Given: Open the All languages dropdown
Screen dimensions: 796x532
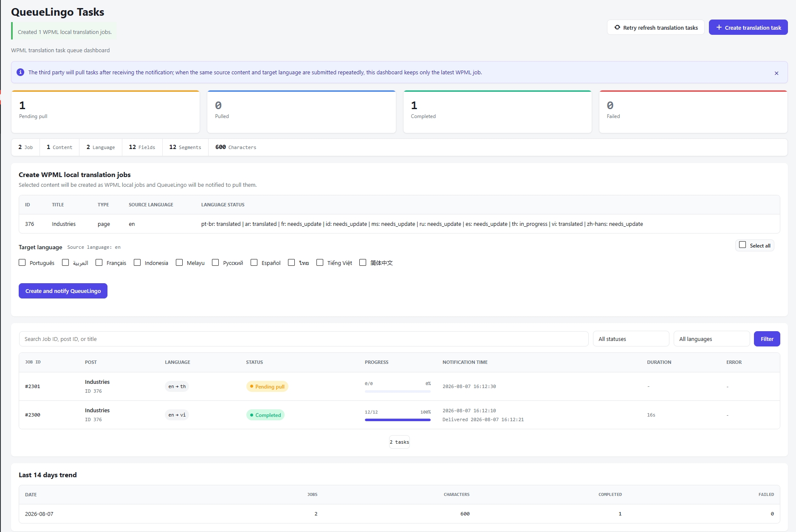Looking at the screenshot, I should pos(711,339).
